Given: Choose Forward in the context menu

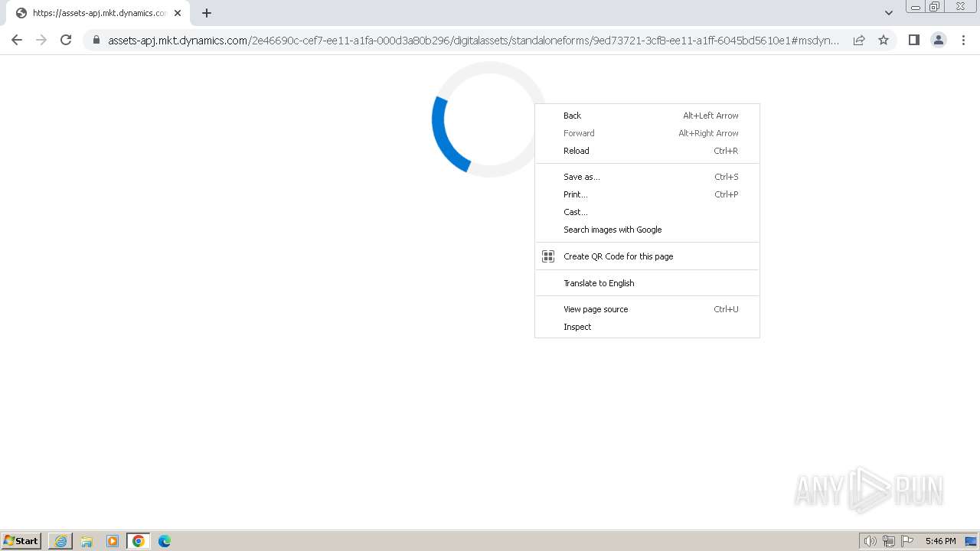Looking at the screenshot, I should pyautogui.click(x=647, y=133).
